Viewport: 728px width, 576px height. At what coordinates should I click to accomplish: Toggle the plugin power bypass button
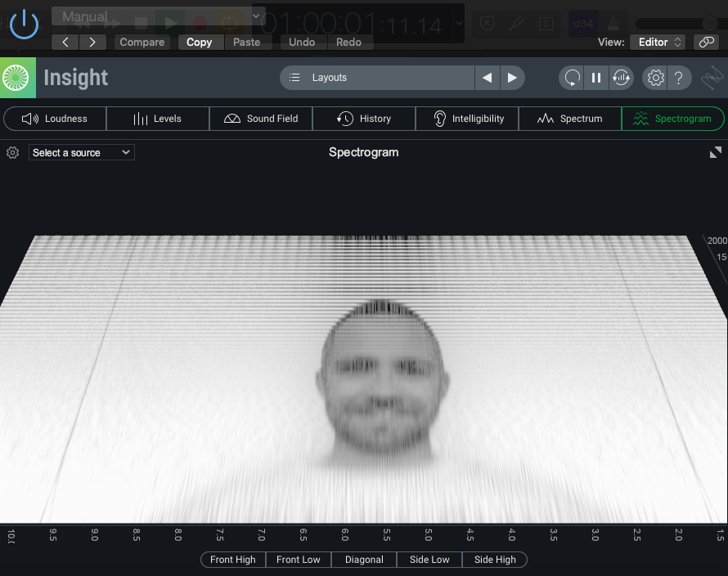(24, 24)
